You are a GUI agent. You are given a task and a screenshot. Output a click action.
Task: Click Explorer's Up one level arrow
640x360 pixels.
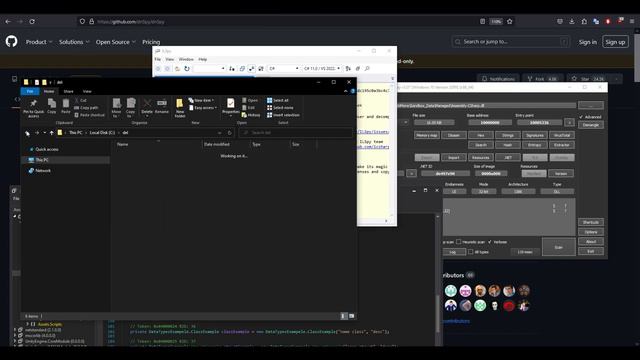(x=51, y=133)
